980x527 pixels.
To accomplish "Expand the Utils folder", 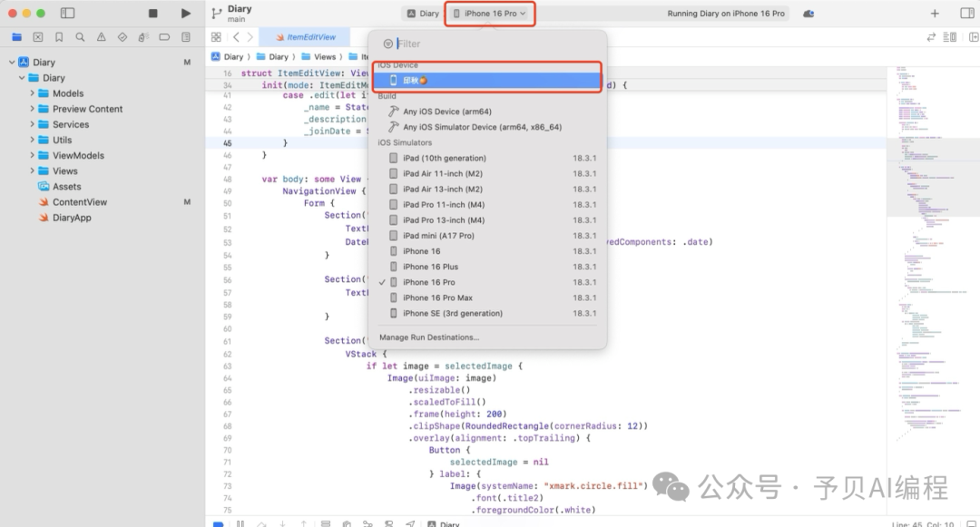I will [32, 140].
